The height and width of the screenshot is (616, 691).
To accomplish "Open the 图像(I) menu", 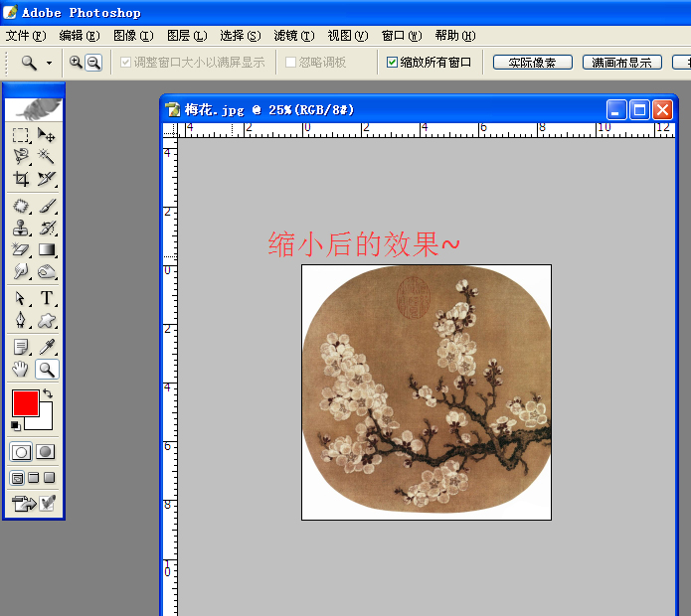I will tap(133, 36).
